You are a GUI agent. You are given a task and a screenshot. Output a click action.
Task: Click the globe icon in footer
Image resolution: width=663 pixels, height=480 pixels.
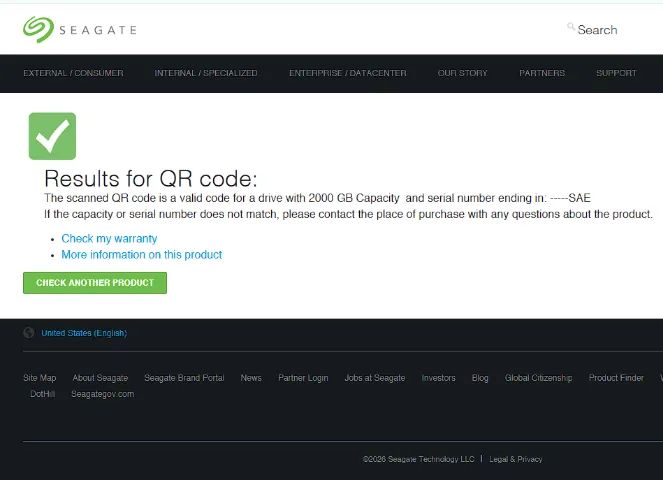[x=29, y=333]
